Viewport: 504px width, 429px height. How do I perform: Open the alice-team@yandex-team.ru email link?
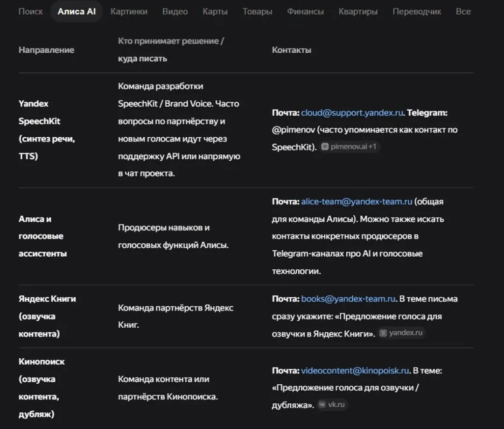tap(357, 202)
